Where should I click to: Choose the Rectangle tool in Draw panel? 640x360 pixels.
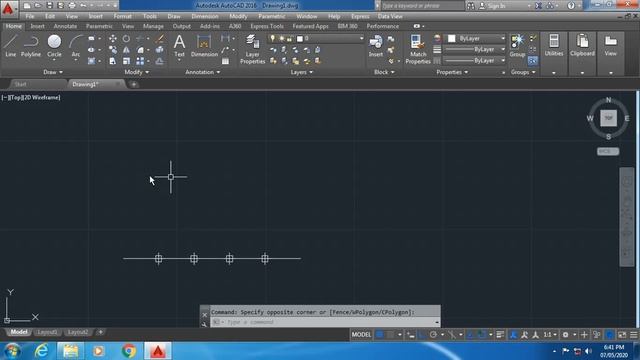[x=91, y=38]
